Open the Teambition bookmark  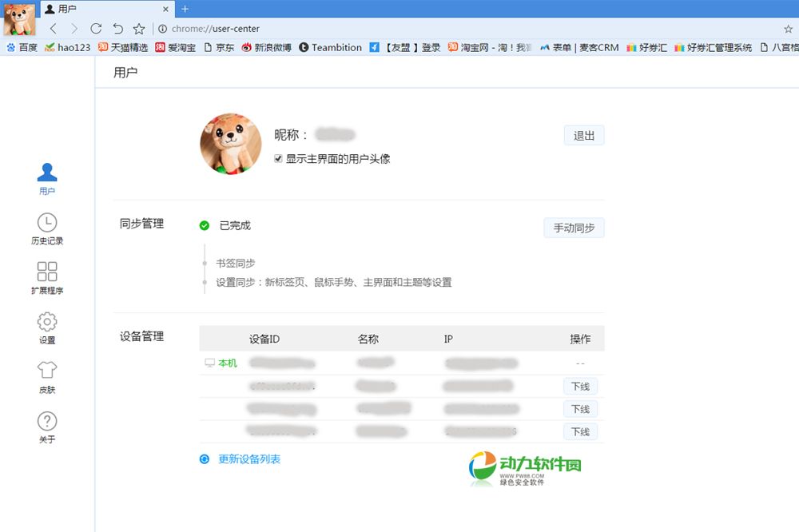pyautogui.click(x=330, y=48)
